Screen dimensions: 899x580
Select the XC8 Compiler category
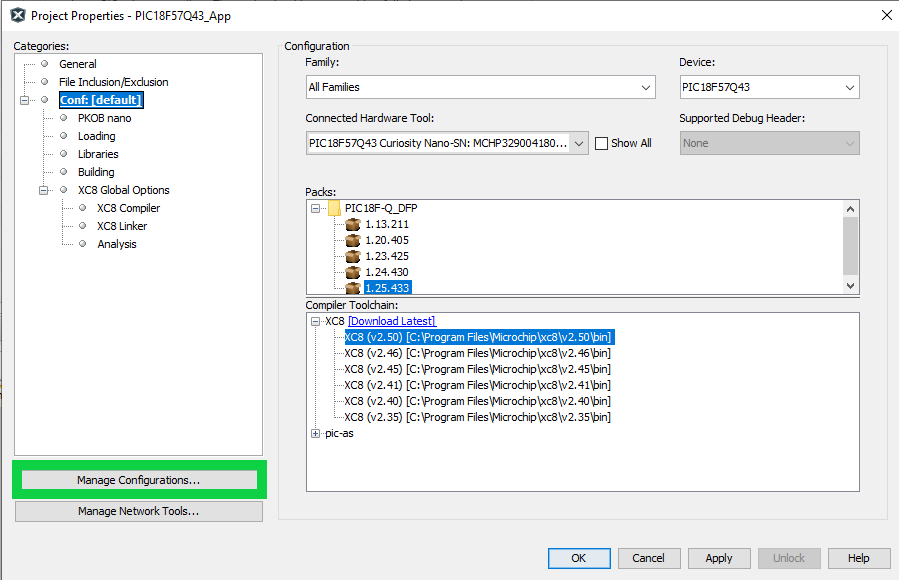click(x=128, y=208)
